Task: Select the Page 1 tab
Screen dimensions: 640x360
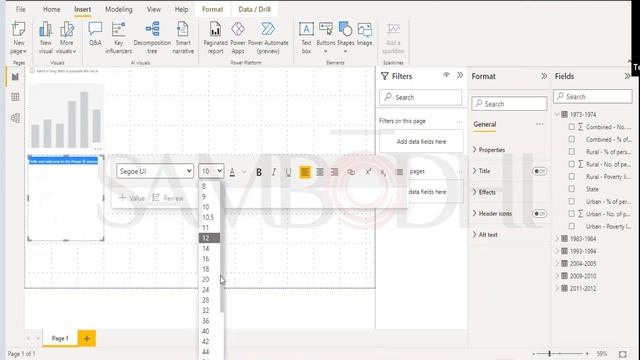Action: point(60,338)
